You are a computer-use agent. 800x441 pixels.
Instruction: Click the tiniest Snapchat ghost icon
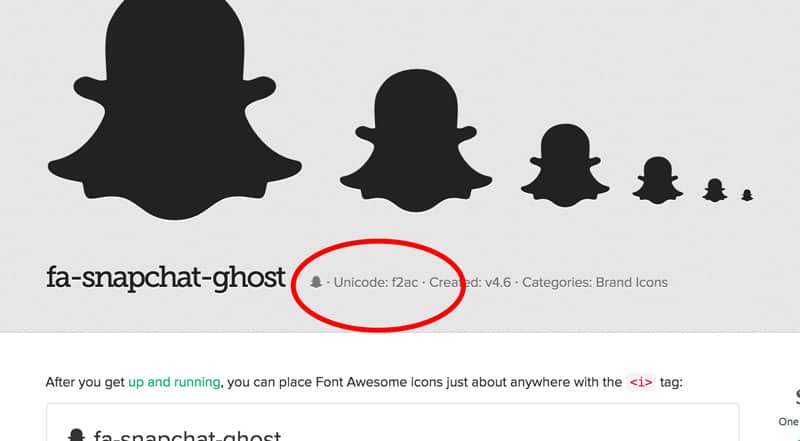747,195
